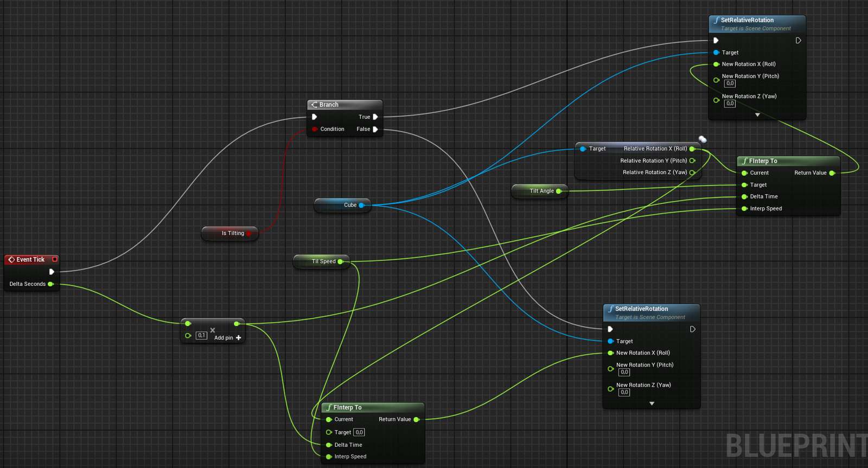Click the Branch False output pin
Viewport: 868px width, 468px height.
pyautogui.click(x=375, y=129)
